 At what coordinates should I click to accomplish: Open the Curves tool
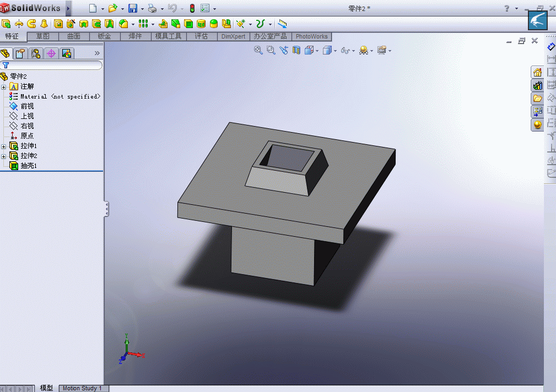(261, 24)
